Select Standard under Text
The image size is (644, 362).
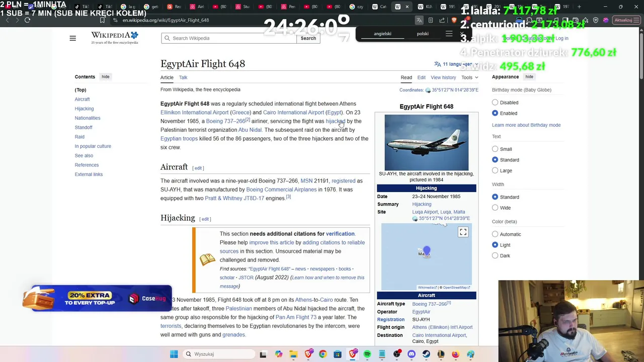tap(495, 160)
